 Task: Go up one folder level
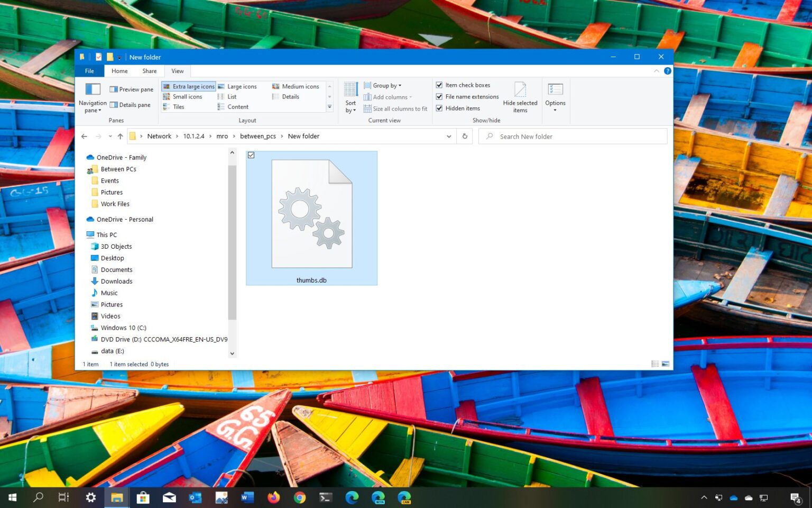tap(121, 137)
